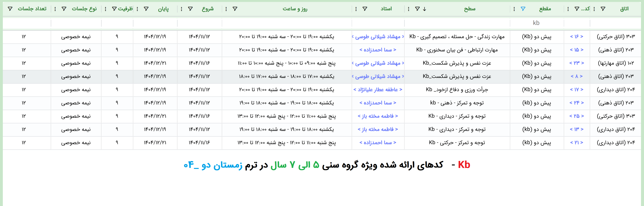Click the مقطع filter input containing kb

pos(537,23)
